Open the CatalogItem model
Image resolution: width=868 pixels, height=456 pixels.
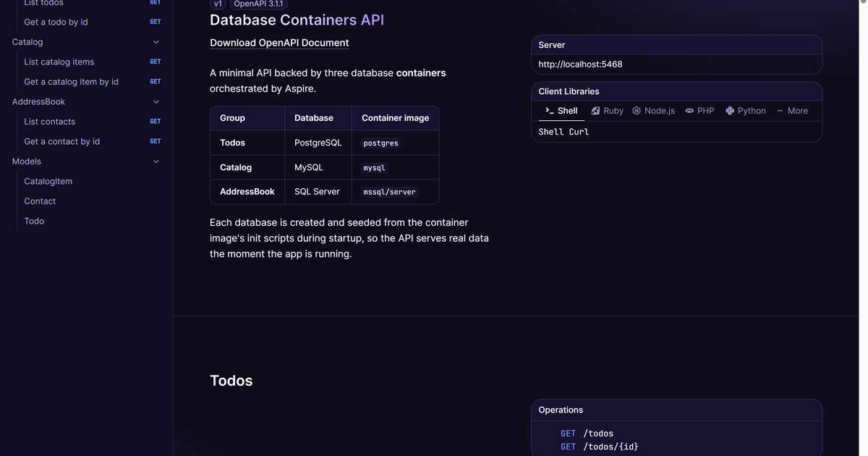tap(48, 181)
